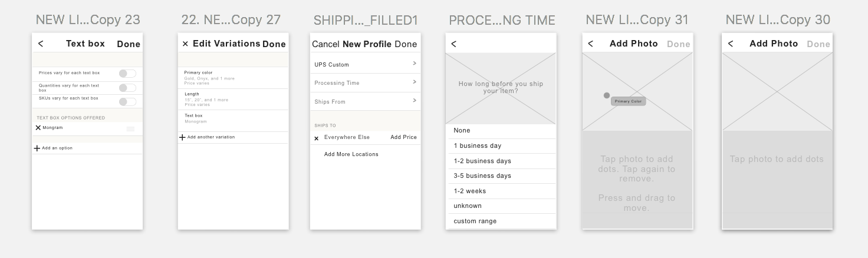Expand the UPS Custom row chevron

pyautogui.click(x=415, y=64)
